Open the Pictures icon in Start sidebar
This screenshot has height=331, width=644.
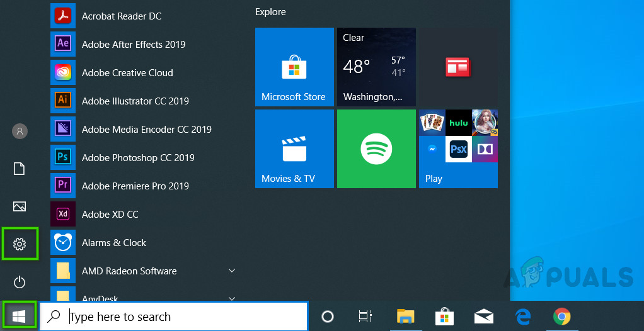(x=20, y=206)
